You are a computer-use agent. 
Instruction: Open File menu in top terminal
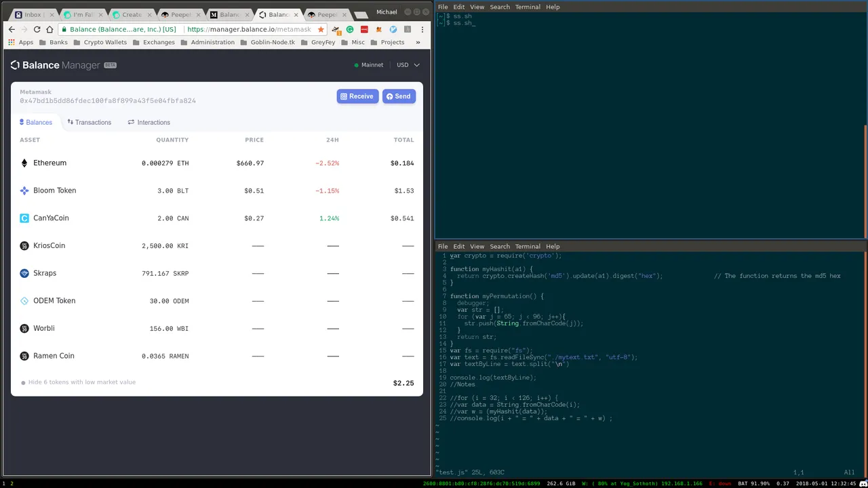[x=443, y=7]
